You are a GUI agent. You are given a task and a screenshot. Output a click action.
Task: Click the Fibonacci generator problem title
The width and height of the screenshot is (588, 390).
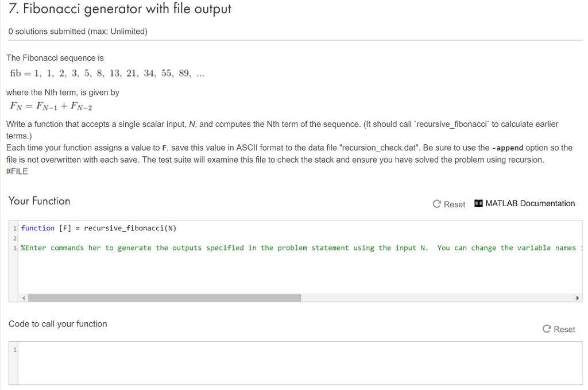tap(119, 9)
